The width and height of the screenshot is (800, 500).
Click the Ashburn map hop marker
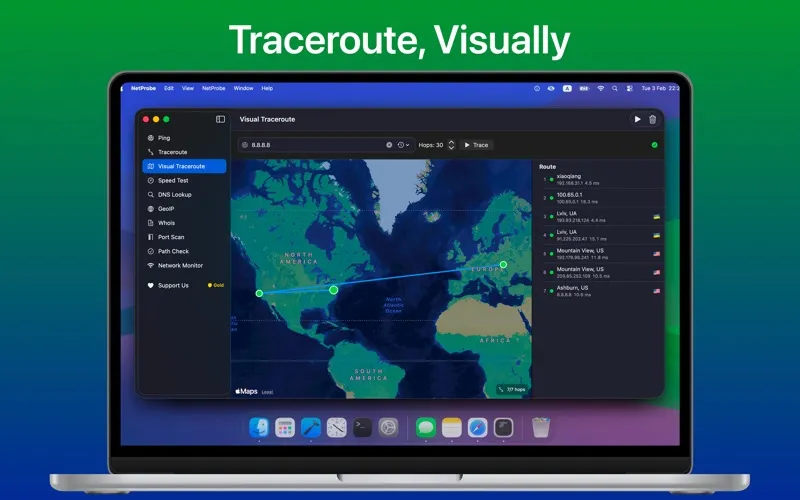coord(334,289)
